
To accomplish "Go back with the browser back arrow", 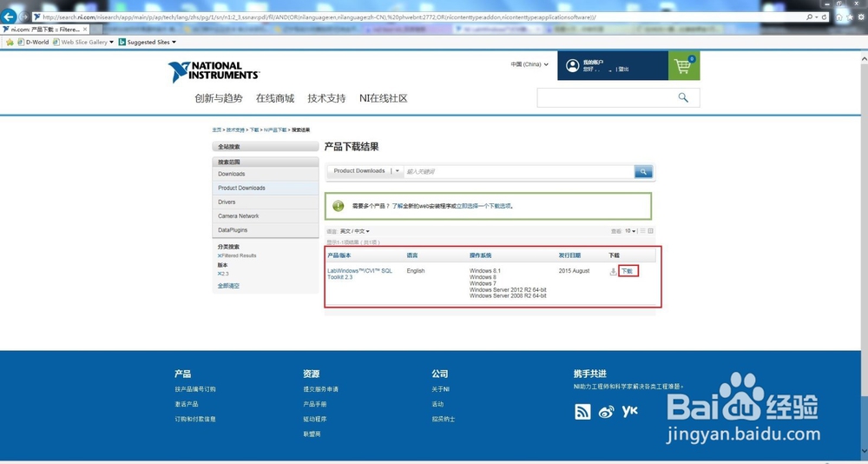I will 9,17.
